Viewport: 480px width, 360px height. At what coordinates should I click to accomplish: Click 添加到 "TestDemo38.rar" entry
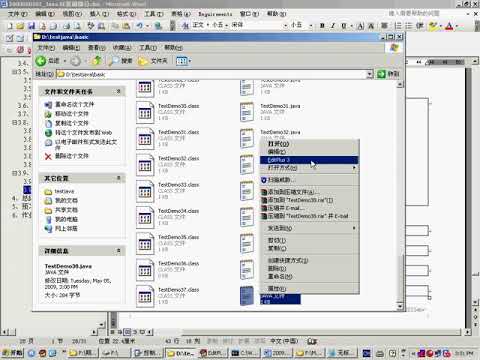(x=309, y=200)
